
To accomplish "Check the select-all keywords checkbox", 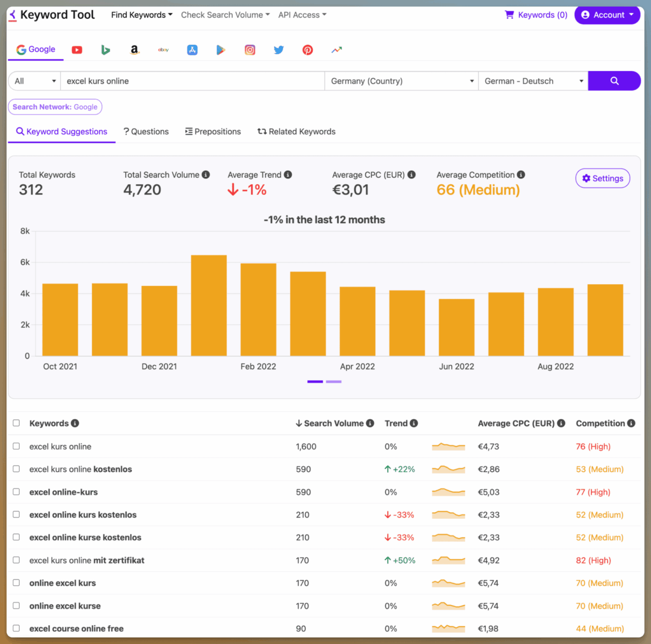I will coord(16,423).
